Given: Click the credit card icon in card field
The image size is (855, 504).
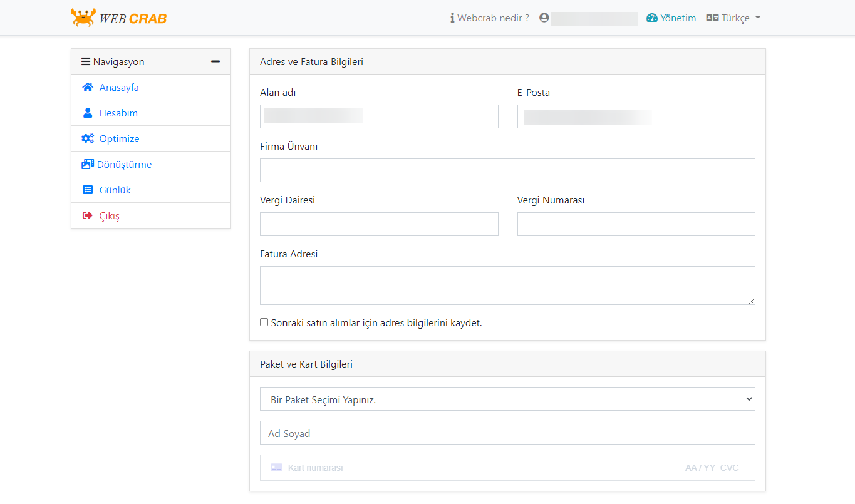Looking at the screenshot, I should pos(276,468).
